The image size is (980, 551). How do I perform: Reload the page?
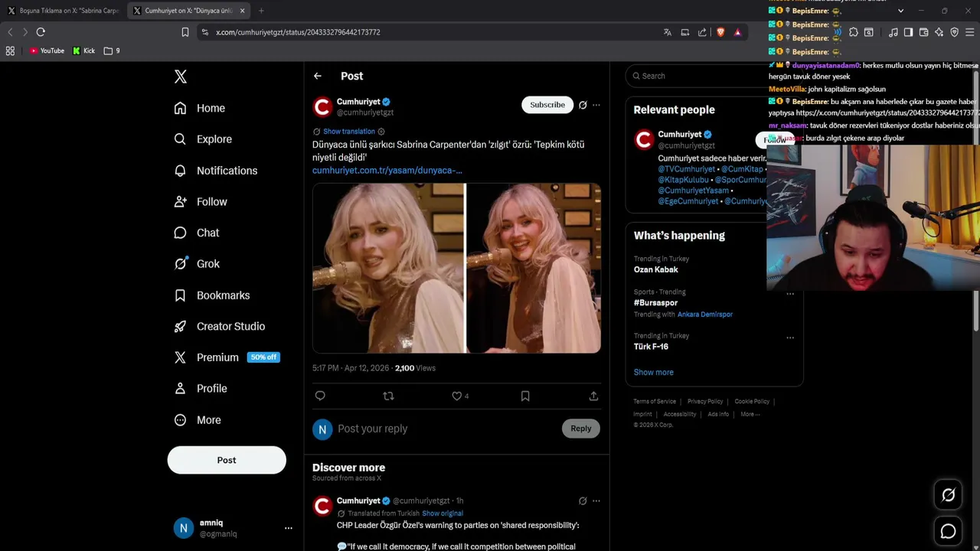pyautogui.click(x=41, y=32)
